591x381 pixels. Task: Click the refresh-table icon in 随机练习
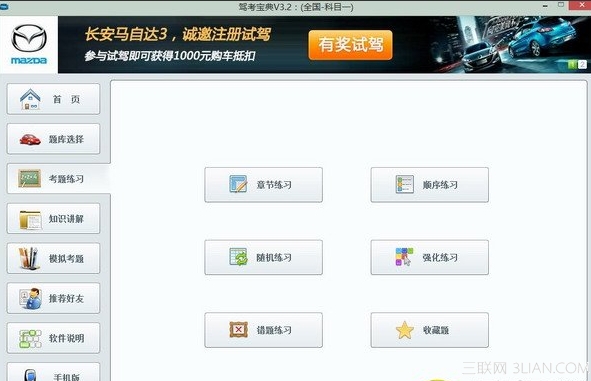point(238,257)
